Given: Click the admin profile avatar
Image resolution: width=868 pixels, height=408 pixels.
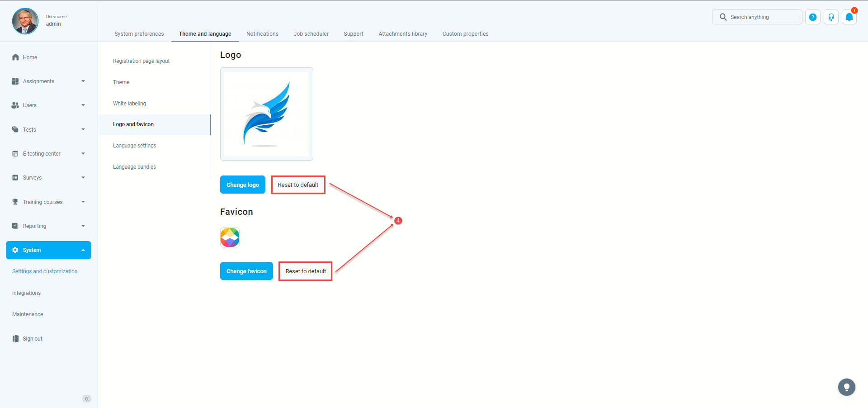Looking at the screenshot, I should 25,21.
